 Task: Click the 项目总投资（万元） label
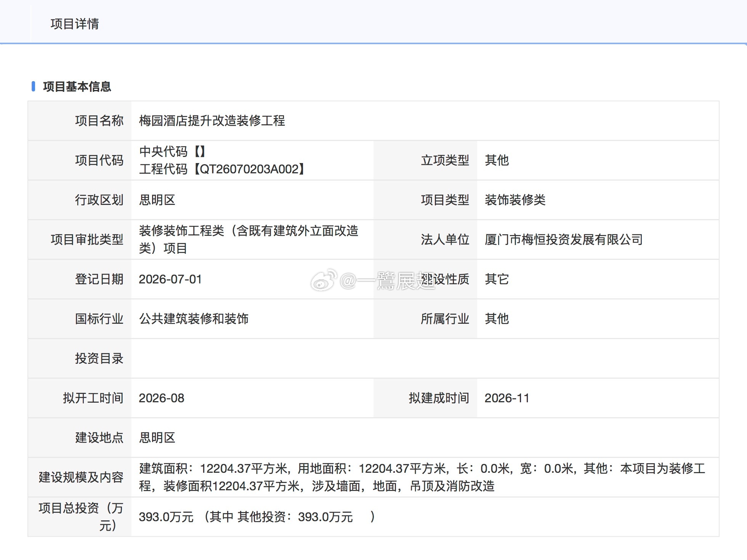(81, 517)
